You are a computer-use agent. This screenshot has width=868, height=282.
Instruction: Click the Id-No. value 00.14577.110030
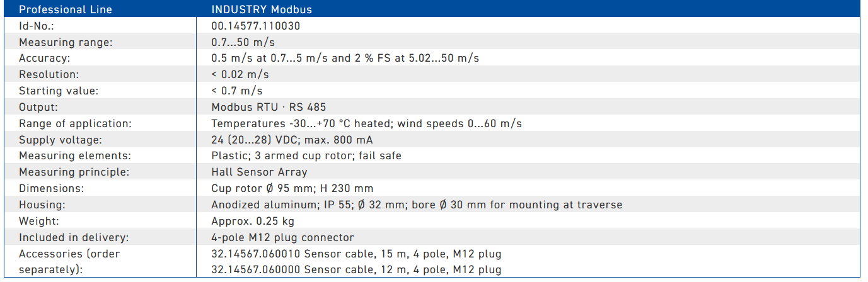[x=256, y=26]
